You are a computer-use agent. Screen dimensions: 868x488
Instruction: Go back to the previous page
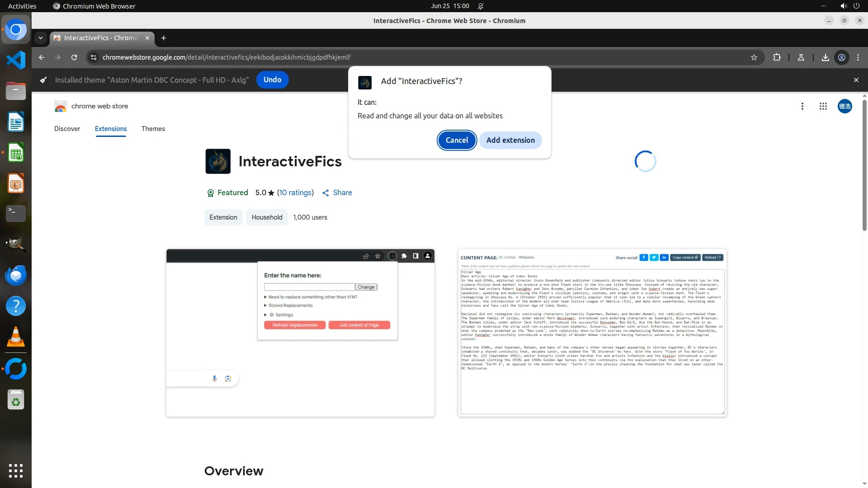tap(42, 57)
